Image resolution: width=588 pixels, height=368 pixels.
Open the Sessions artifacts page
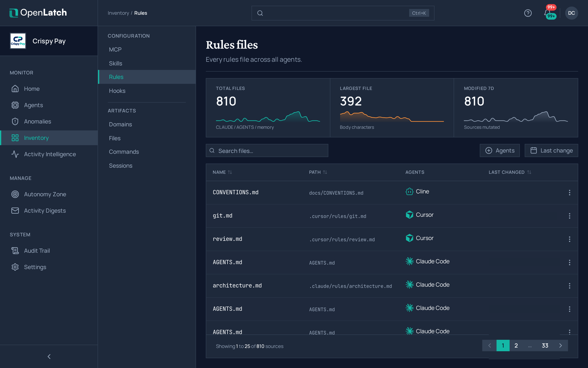point(147,166)
